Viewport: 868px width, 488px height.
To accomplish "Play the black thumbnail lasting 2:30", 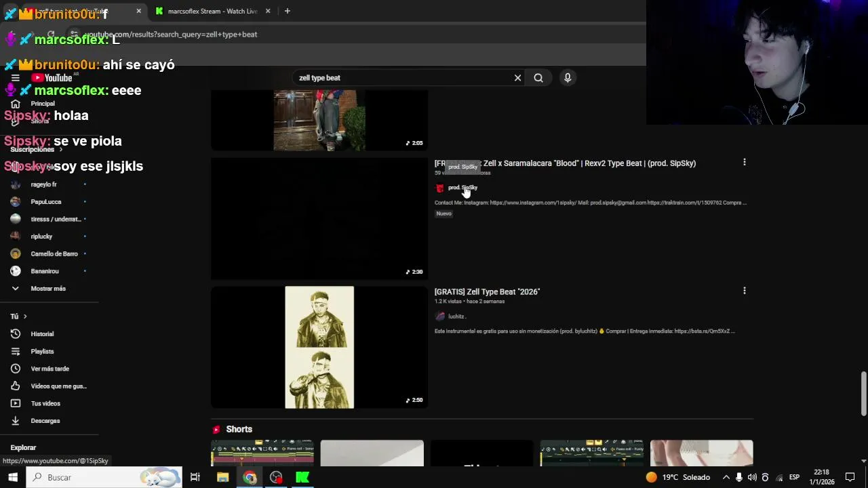I will coord(319,218).
